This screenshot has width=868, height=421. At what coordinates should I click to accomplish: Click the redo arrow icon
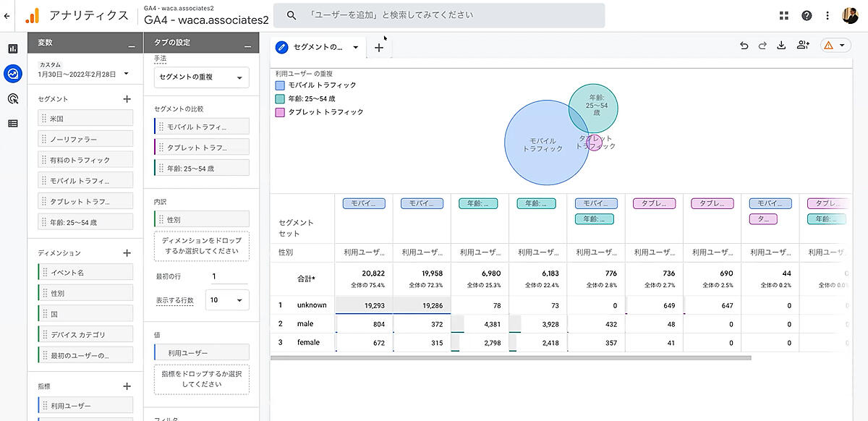[762, 46]
